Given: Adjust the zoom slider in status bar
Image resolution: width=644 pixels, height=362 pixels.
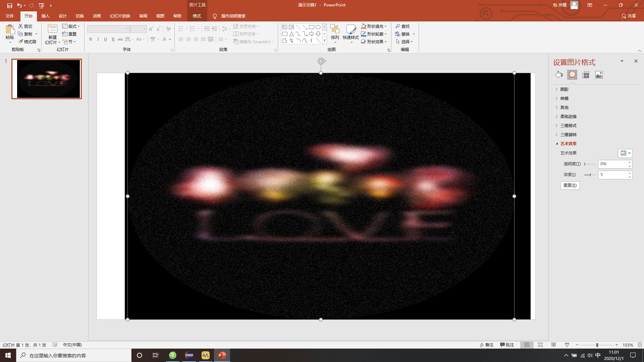Looking at the screenshot, I should coord(597,345).
